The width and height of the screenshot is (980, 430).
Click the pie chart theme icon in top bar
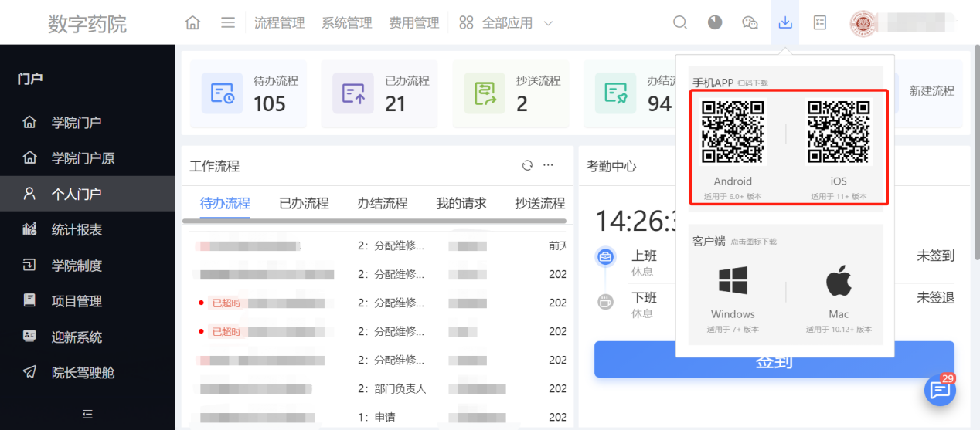tap(715, 23)
